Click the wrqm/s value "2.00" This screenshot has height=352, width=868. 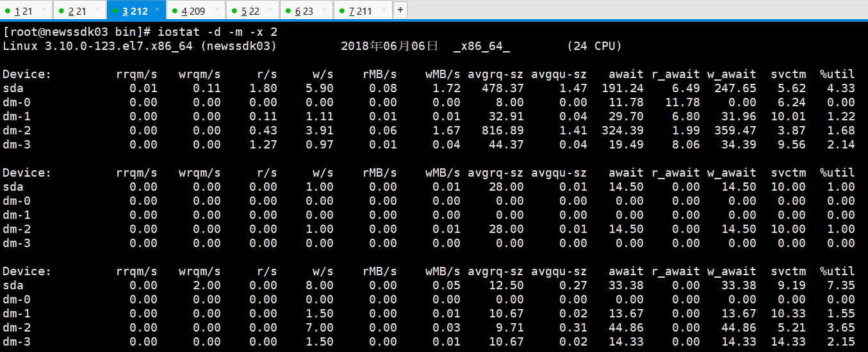point(207,285)
